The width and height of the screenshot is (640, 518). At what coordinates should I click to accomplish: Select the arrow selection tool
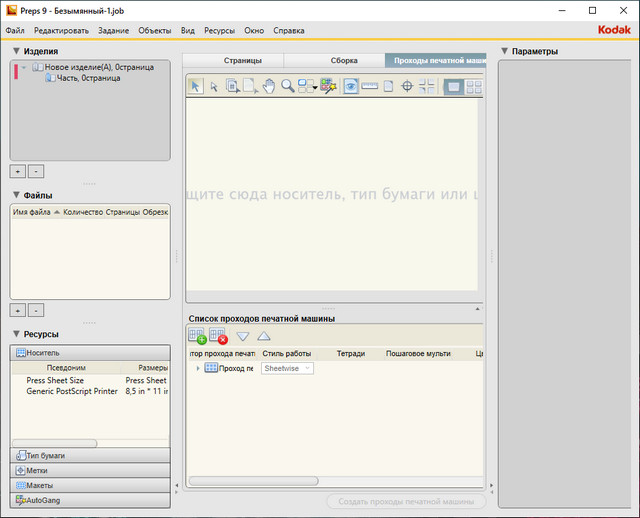tap(196, 87)
